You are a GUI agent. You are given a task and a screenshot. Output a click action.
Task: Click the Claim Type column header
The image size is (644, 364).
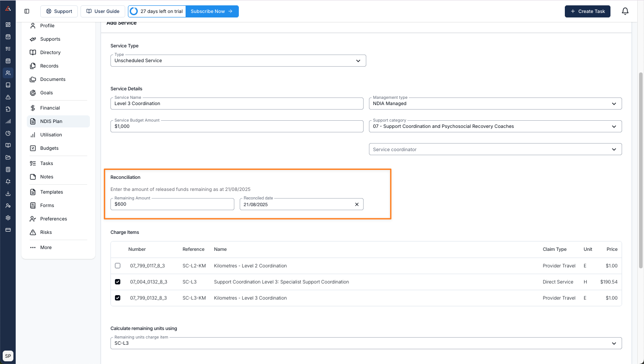point(555,249)
